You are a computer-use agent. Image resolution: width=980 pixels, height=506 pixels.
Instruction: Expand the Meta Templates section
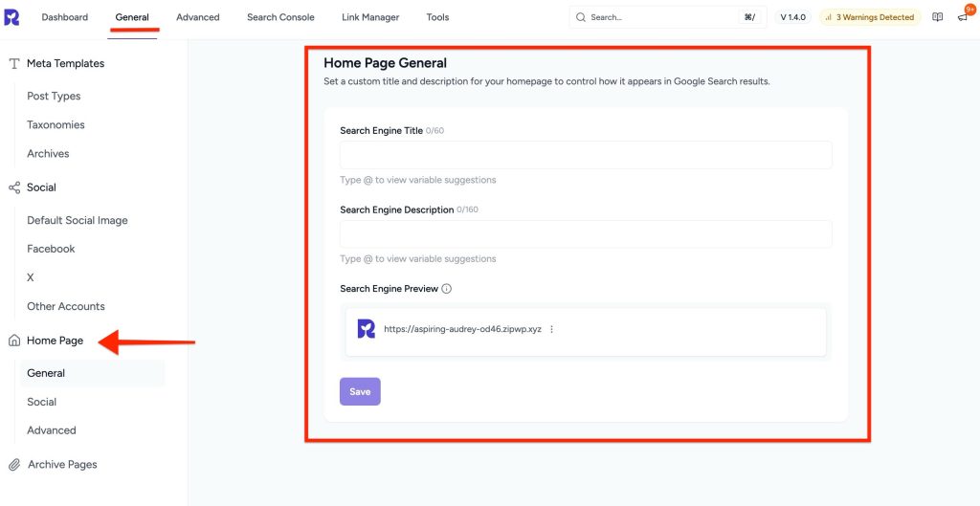(x=65, y=64)
